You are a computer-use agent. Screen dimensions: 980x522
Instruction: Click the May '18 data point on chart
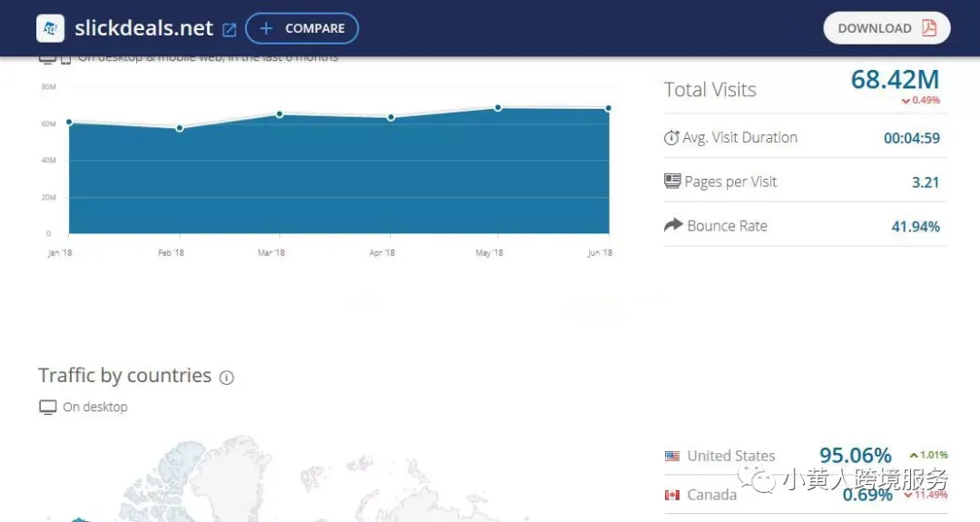[x=497, y=108]
